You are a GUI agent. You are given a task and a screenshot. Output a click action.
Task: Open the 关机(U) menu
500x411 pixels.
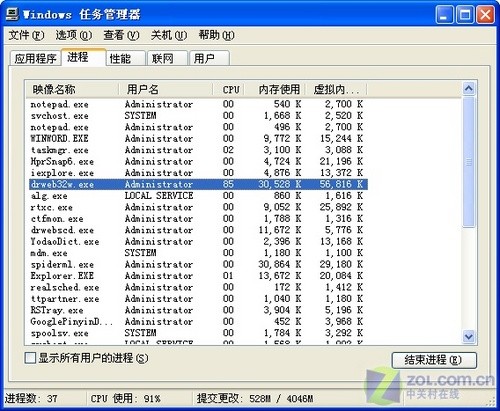(x=169, y=35)
